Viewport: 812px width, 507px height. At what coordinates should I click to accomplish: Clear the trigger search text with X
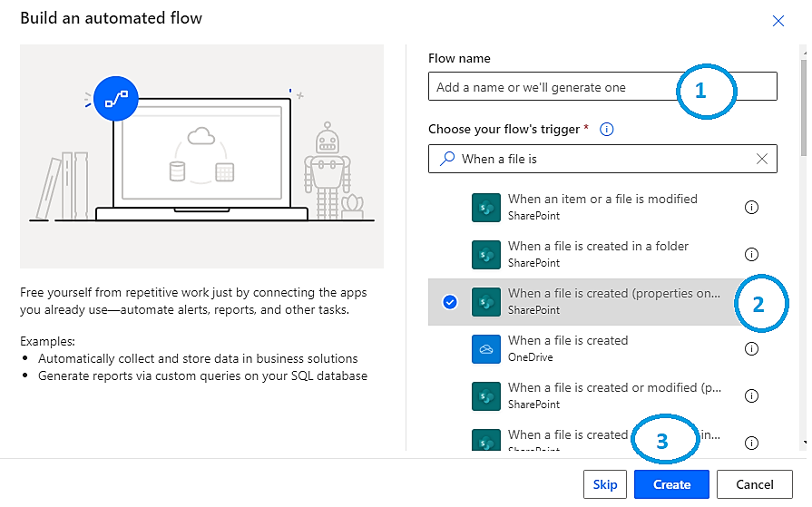[x=762, y=159]
